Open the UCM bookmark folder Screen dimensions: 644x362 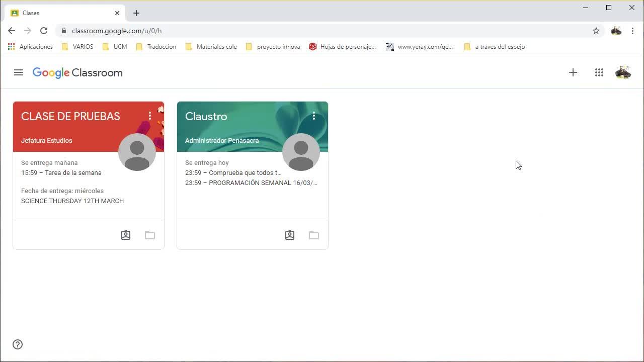pyautogui.click(x=114, y=47)
